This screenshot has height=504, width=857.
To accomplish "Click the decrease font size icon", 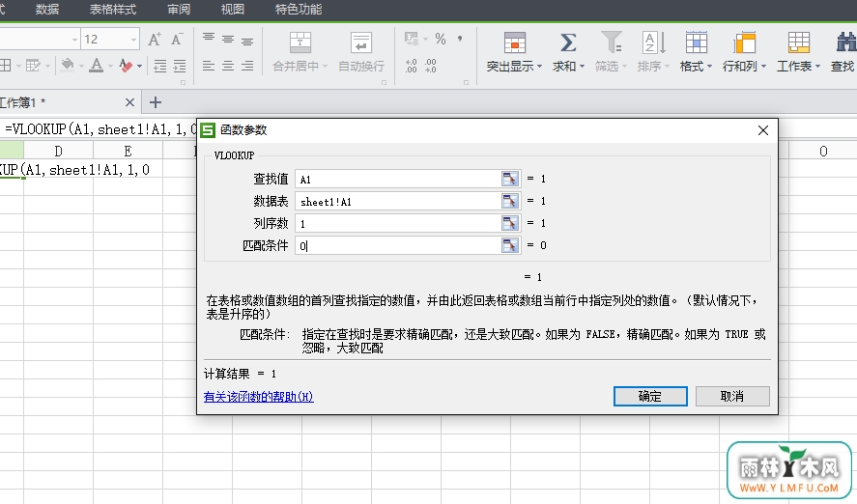I will (177, 40).
